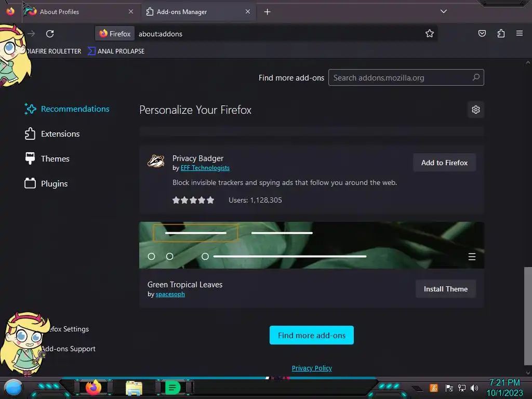
Task: Click the Users: 1,128,305 count
Action: 255,200
